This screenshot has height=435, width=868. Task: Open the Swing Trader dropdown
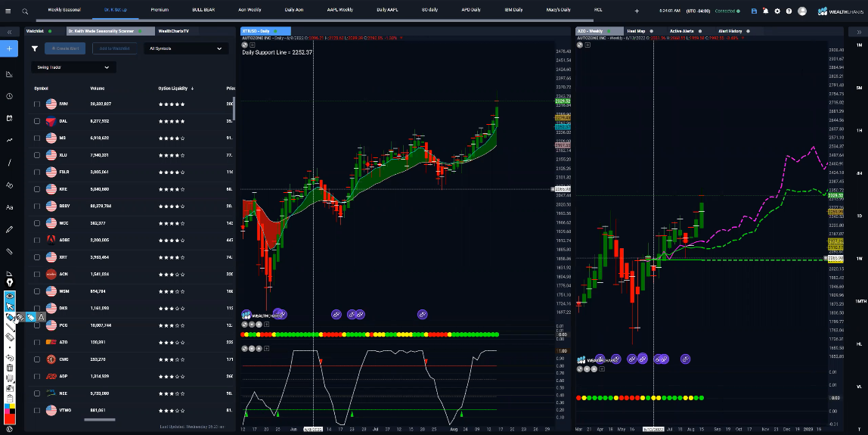pos(73,67)
